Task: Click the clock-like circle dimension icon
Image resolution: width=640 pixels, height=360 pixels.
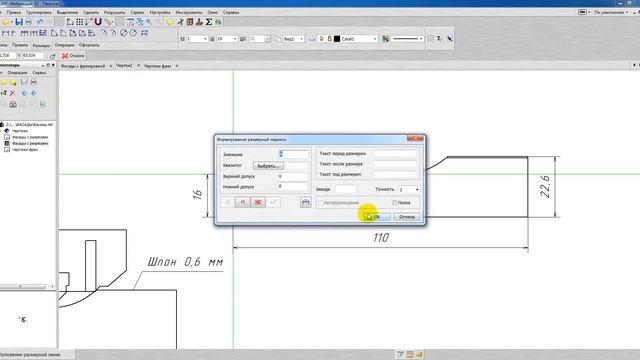Action: 133,33
